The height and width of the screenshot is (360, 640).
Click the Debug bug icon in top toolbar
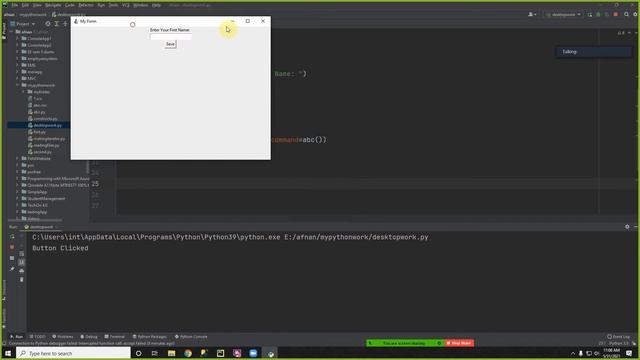598,15
